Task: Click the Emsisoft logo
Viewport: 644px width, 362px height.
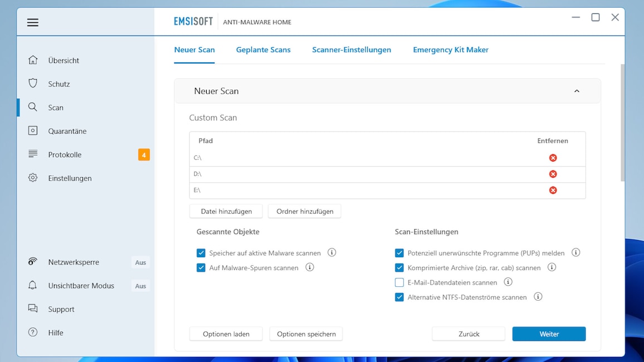Action: coord(193,22)
